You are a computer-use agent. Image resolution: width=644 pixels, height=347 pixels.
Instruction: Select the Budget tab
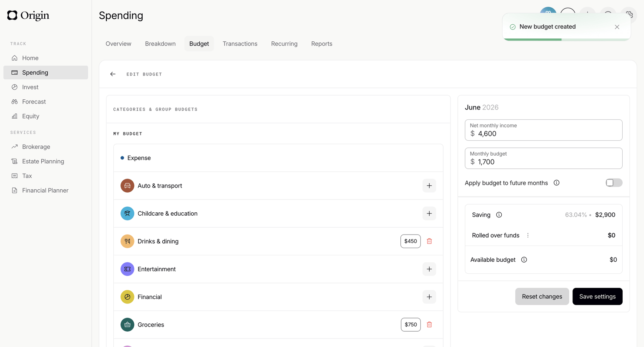(199, 43)
